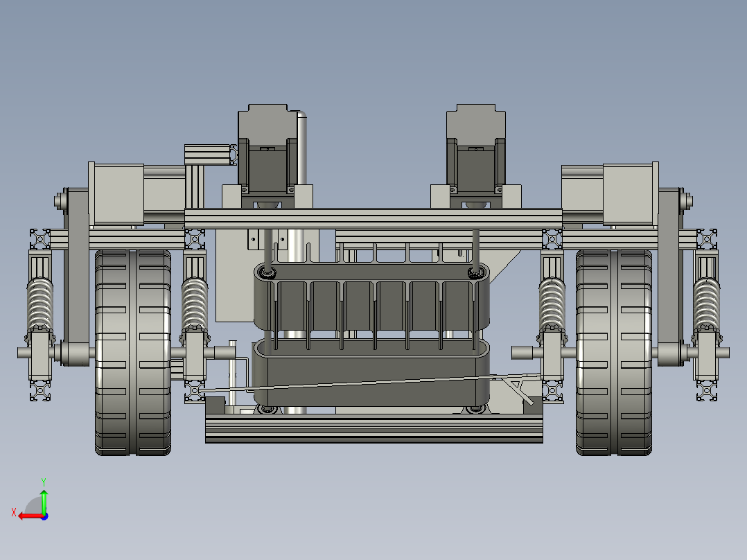Select the inner right suspension spring
This screenshot has height=560, width=747.
coord(552,304)
